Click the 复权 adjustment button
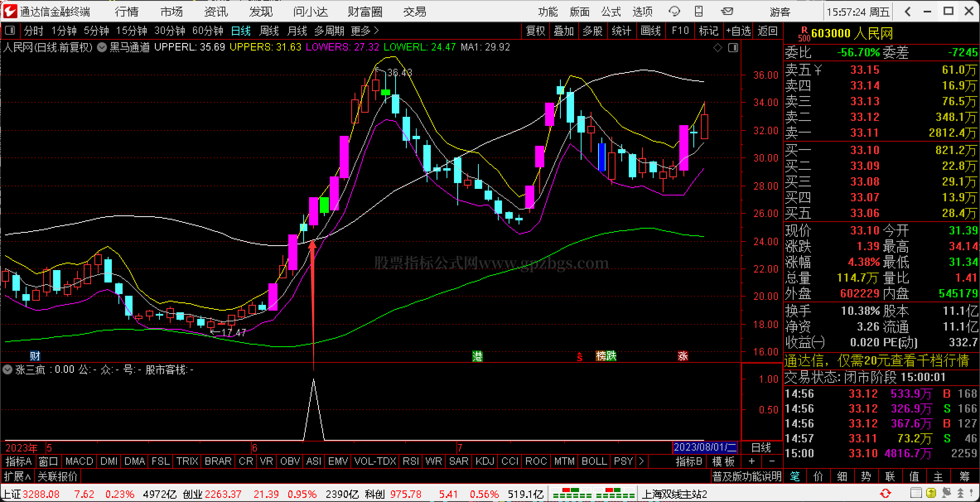The image size is (980, 502). point(535,31)
